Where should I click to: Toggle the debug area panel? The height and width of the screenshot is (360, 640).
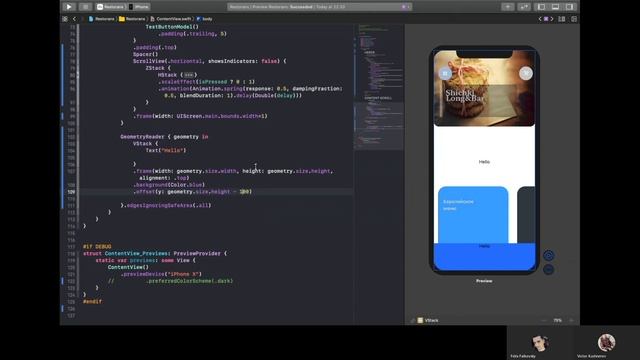[555, 7]
